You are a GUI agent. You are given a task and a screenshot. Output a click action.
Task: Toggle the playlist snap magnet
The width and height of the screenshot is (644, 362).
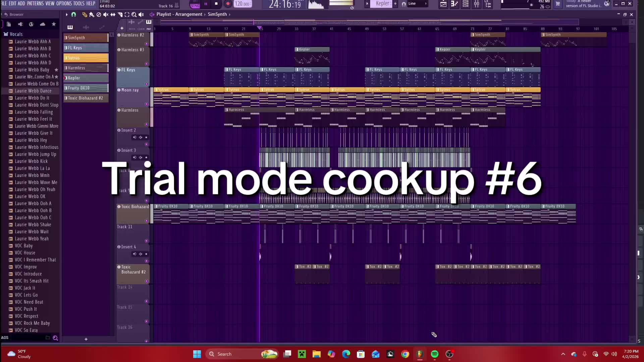(x=73, y=14)
